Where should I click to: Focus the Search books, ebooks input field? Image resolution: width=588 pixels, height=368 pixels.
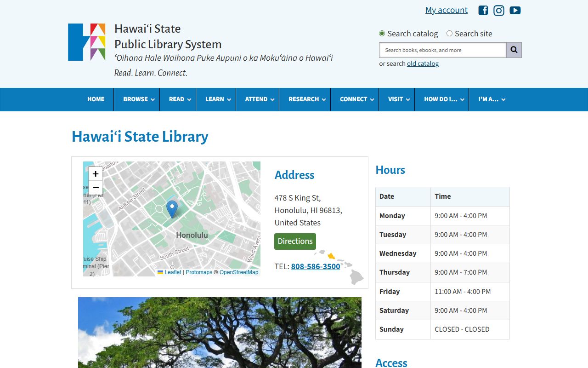443,50
